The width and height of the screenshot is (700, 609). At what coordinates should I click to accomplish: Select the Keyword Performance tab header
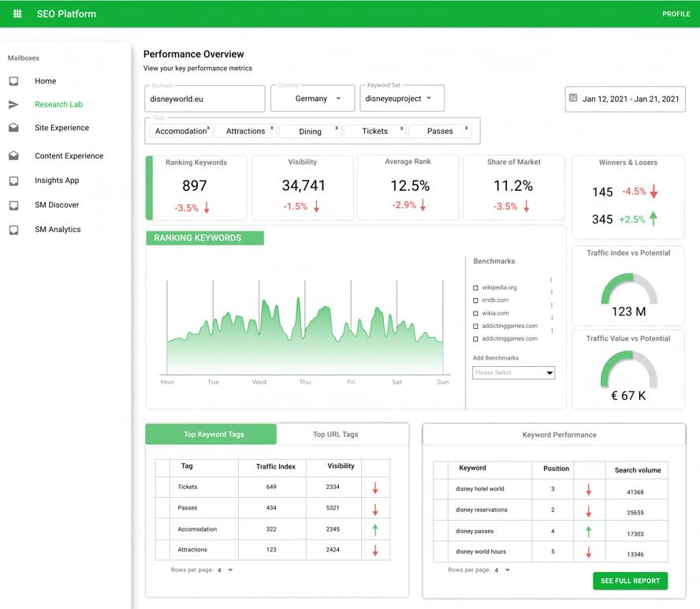[x=554, y=435]
